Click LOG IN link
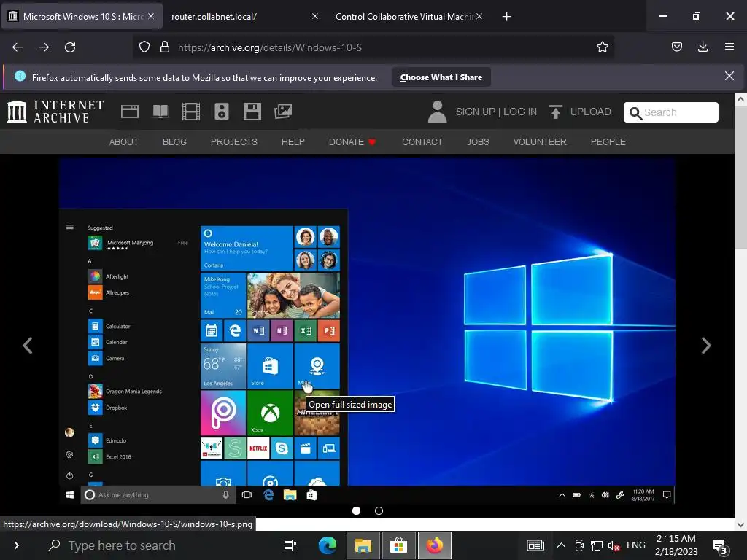Viewport: 747px width, 560px height. (520, 112)
